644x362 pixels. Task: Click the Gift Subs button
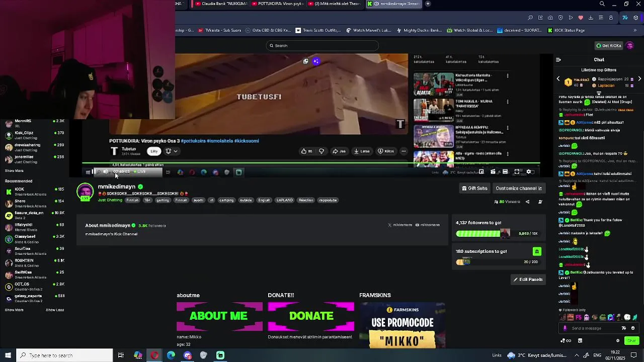point(474,189)
